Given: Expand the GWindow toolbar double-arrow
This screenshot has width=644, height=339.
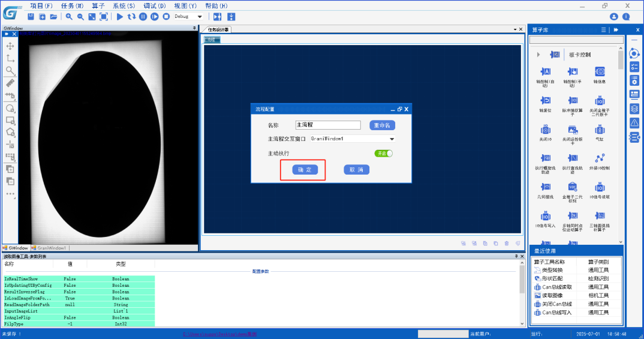Looking at the screenshot, I should pos(7,34).
